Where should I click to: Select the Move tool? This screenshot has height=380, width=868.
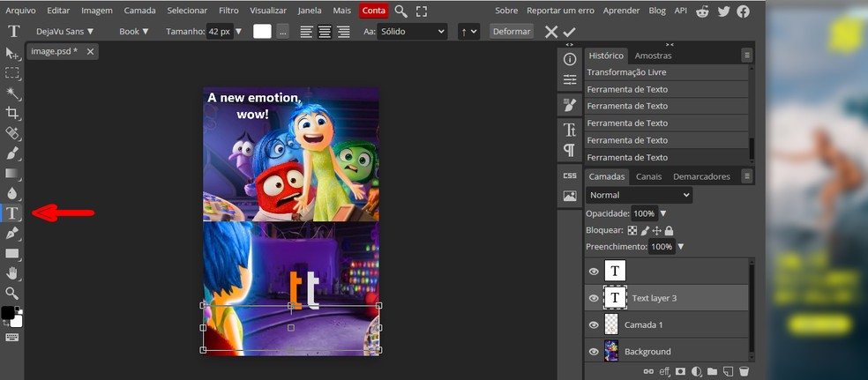pyautogui.click(x=12, y=53)
